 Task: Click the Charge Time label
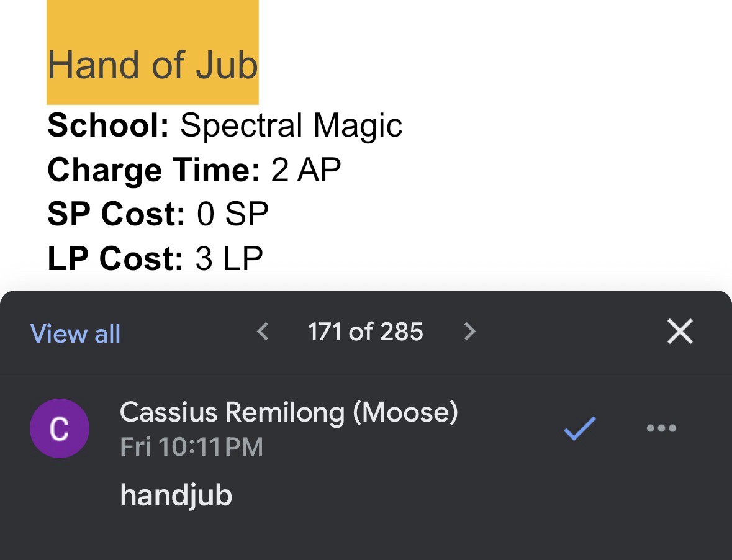click(x=153, y=169)
